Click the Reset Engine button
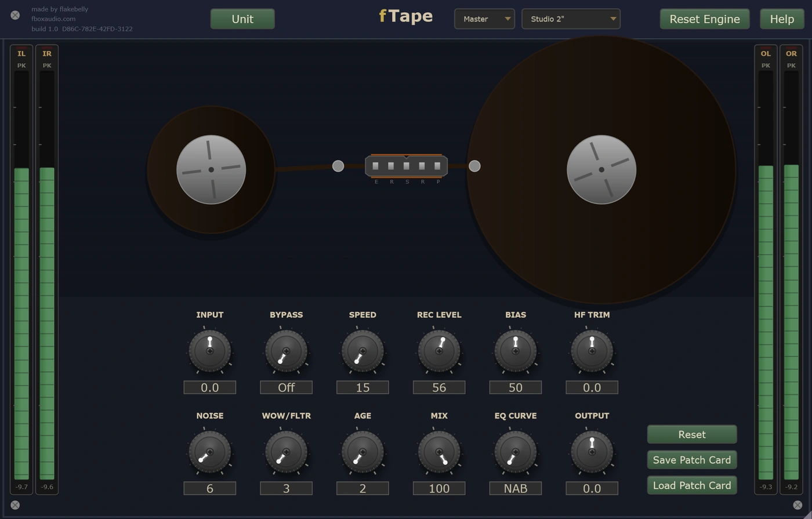This screenshot has height=519, width=812. point(705,19)
